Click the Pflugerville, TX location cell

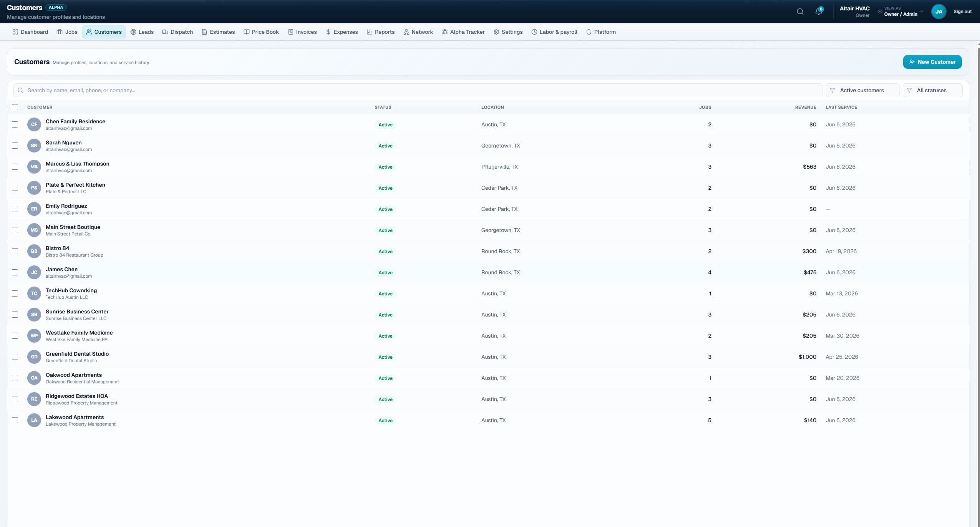(x=499, y=167)
